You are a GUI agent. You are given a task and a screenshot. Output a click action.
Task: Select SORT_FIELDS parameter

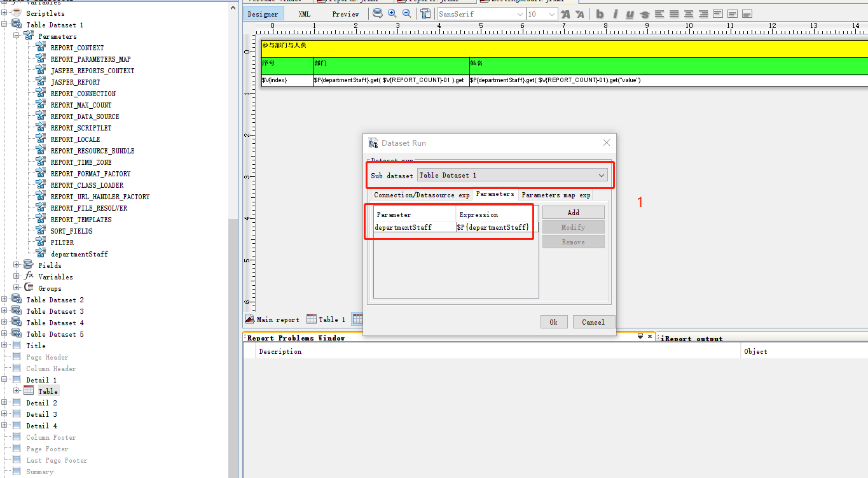point(71,231)
